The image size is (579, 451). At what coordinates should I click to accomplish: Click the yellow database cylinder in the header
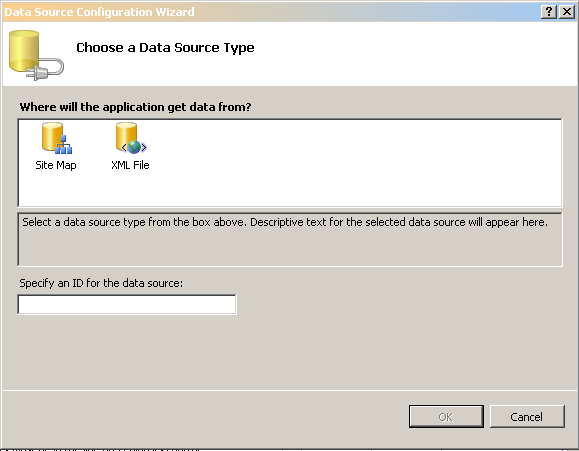coord(24,51)
